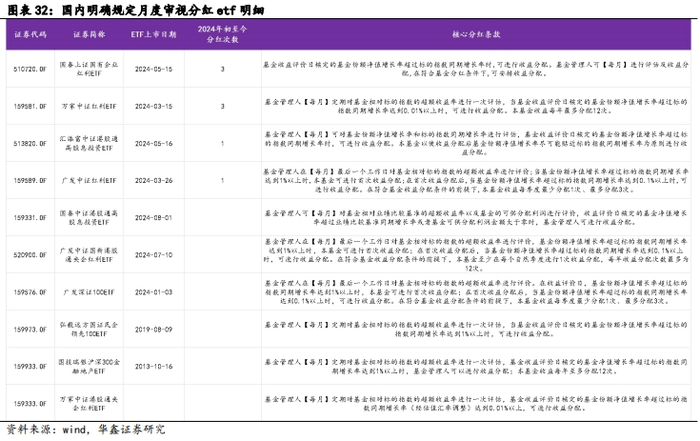Select the listing date '2024-05-16'
700x441 pixels.
pyautogui.click(x=154, y=143)
